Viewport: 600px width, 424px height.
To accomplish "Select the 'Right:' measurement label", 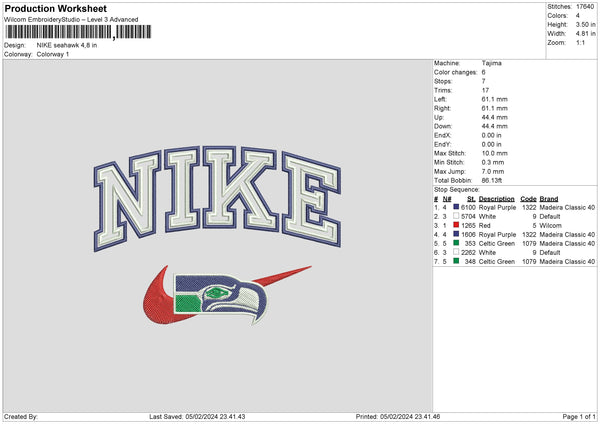I will (442, 108).
